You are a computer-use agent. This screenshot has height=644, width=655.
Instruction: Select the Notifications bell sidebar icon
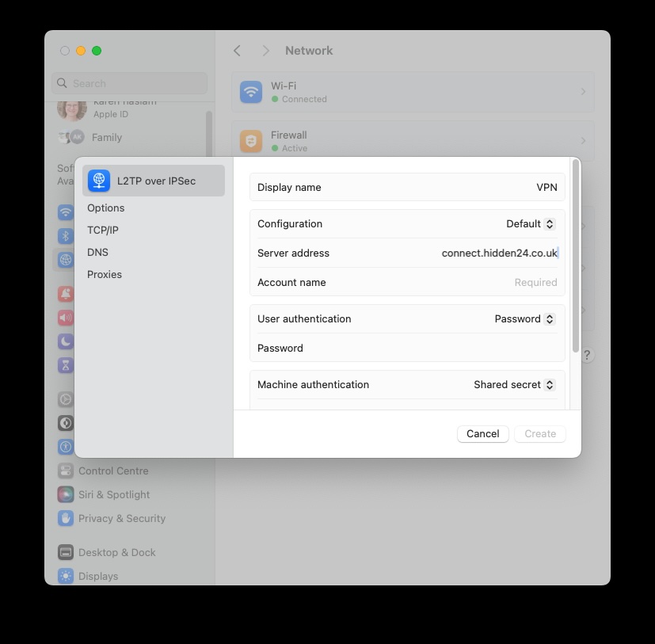(66, 294)
